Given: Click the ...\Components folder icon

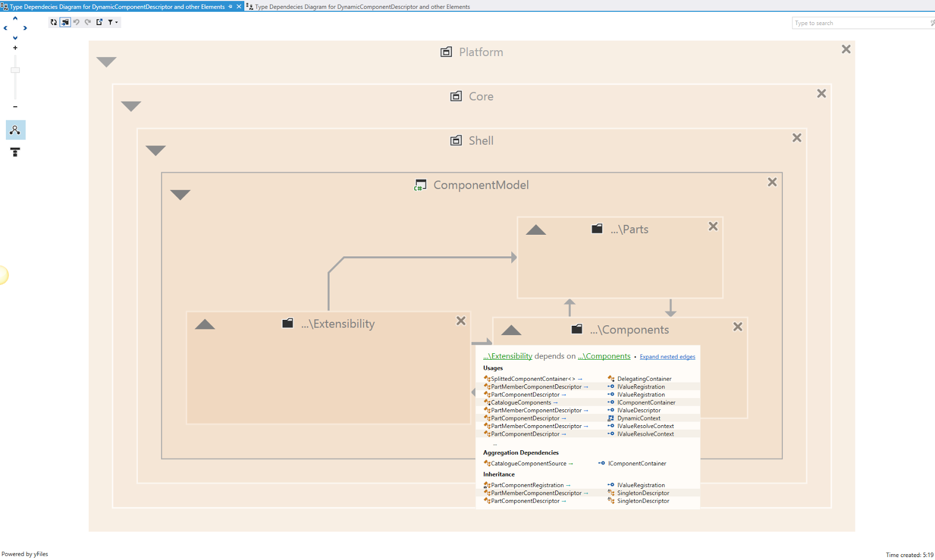Looking at the screenshot, I should point(577,329).
